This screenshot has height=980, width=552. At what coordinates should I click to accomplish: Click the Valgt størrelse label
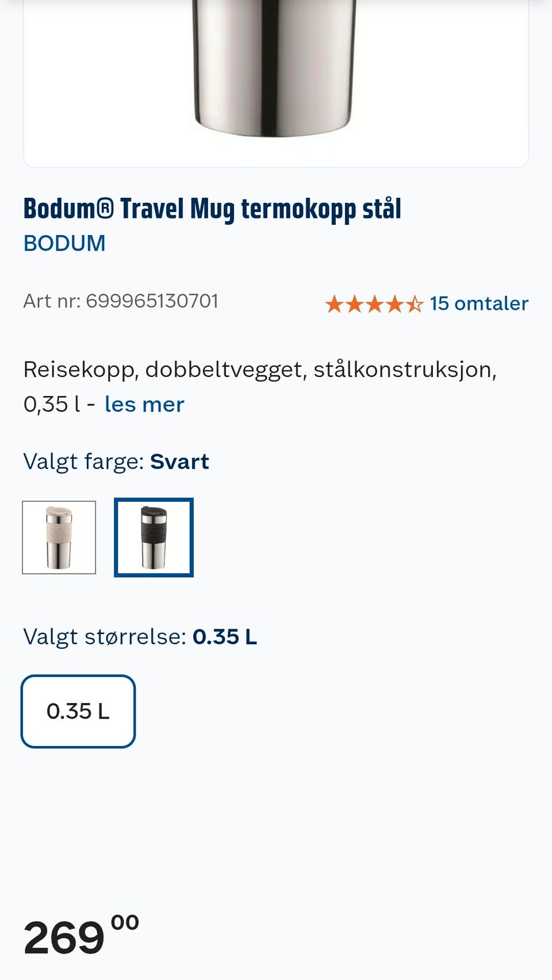click(140, 636)
